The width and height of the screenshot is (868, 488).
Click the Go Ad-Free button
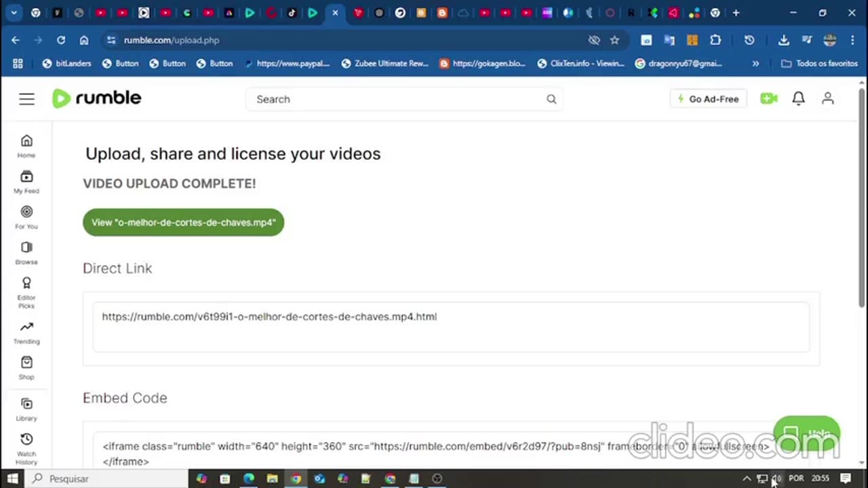click(708, 99)
